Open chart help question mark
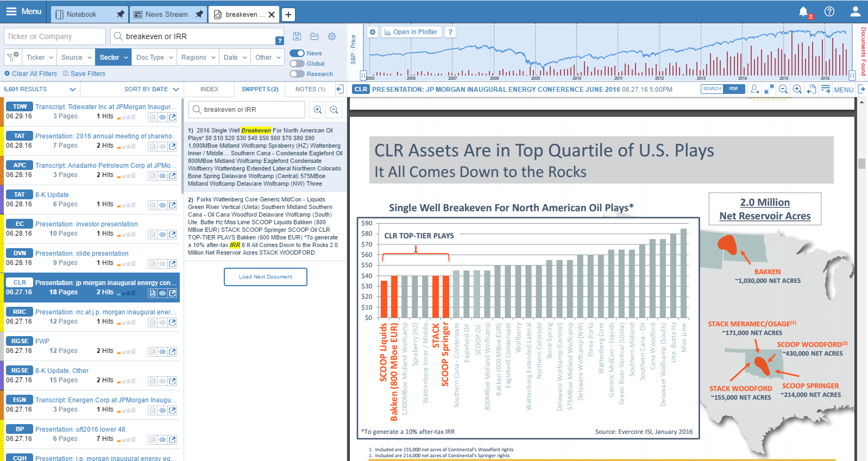 click(x=450, y=32)
